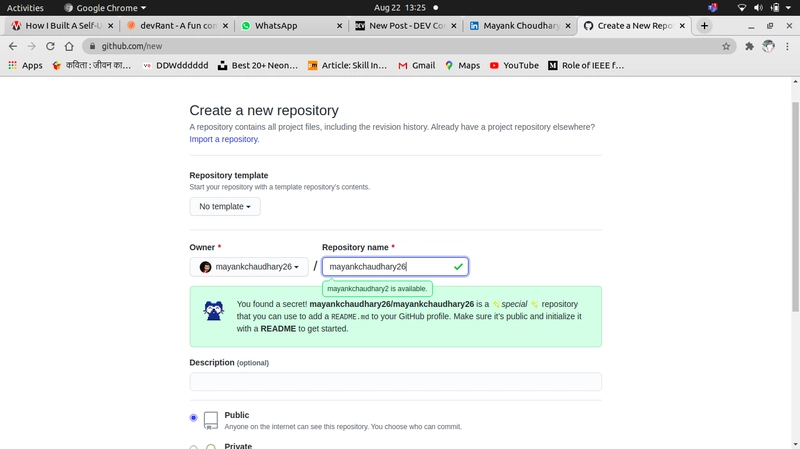Expand the Owner mayankchaudhary26 dropdown
Viewport: 800px width, 449px height.
(249, 267)
